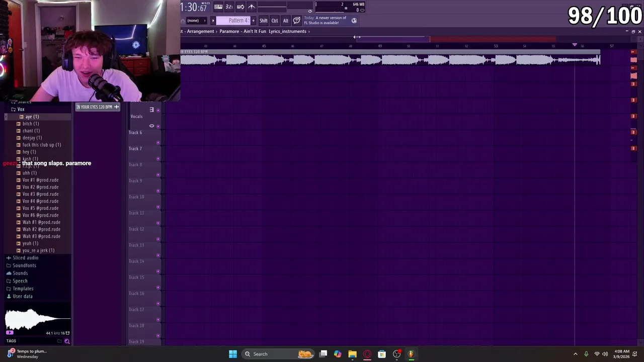Click the volume icon in system tray

pos(605,354)
